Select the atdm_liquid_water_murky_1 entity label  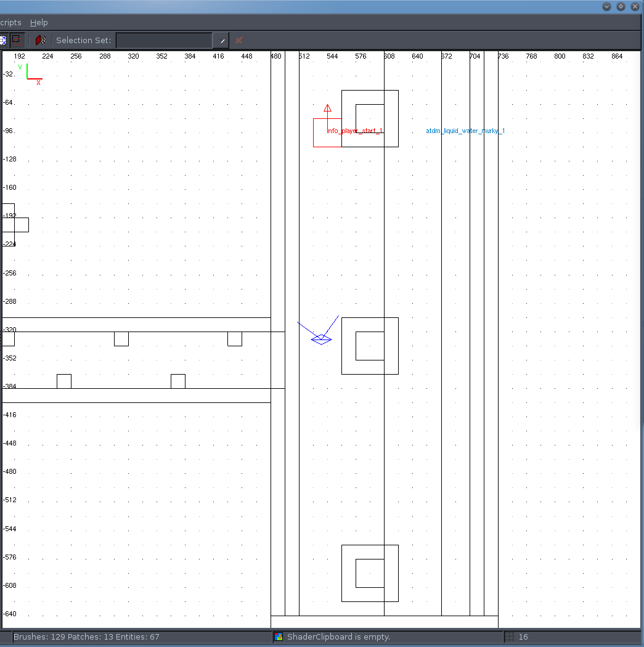[x=465, y=131]
